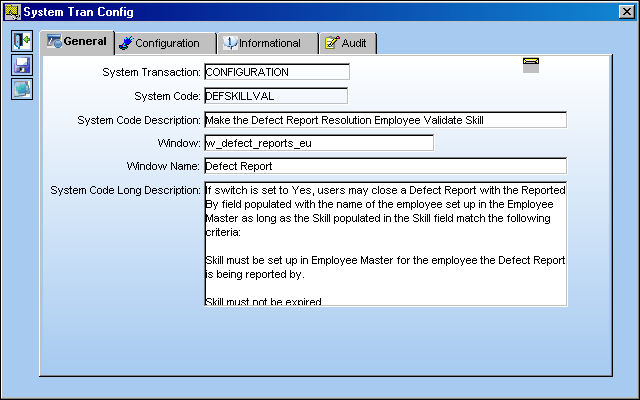Click the third sidebar window icon
Image resolution: width=640 pixels, height=400 pixels.
point(22,89)
